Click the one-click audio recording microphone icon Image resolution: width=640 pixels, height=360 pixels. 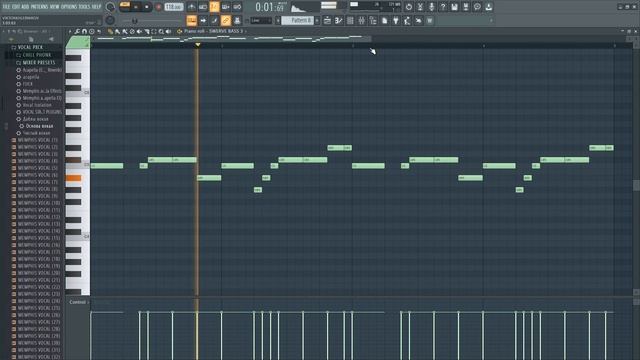point(431,7)
